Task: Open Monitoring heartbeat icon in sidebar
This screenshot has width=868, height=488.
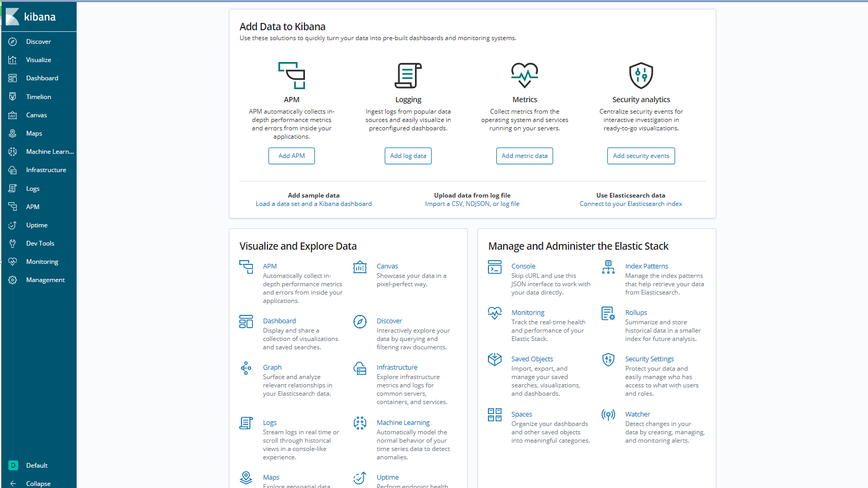Action: [x=13, y=262]
